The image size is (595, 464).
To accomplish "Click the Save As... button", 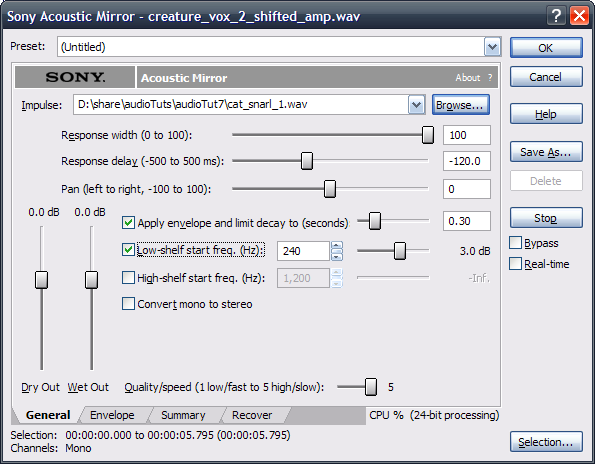I will point(546,152).
